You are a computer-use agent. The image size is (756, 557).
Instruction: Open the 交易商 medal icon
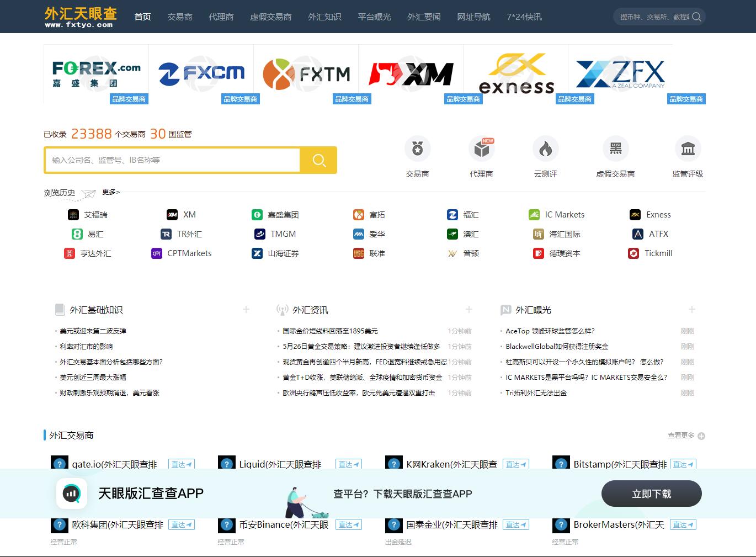click(417, 149)
